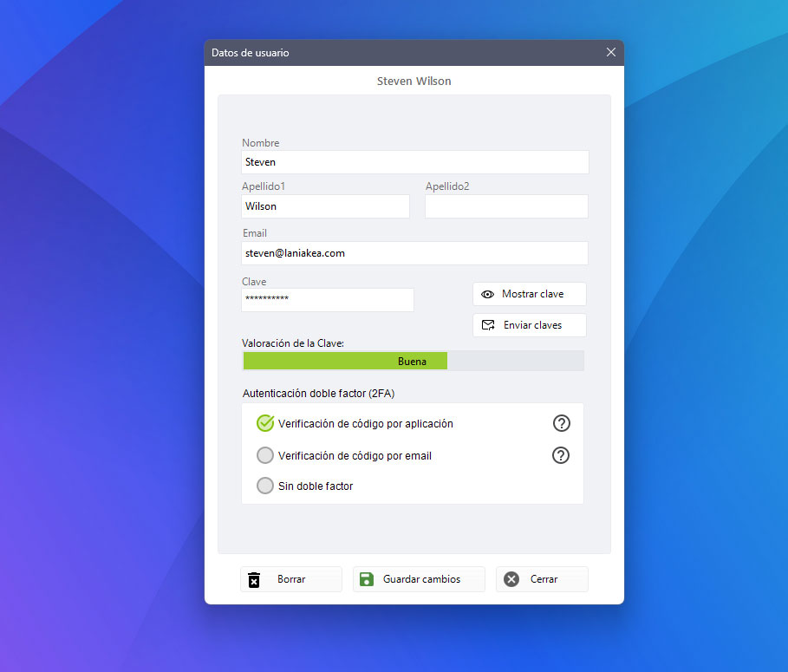Image resolution: width=788 pixels, height=672 pixels.
Task: Click the Clave password field
Action: tap(328, 300)
